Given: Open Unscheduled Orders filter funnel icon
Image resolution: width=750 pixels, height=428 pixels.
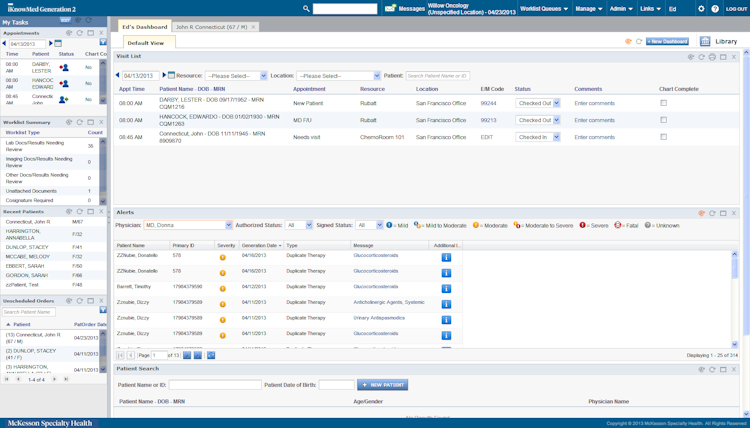Looking at the screenshot, I should 103,310.
